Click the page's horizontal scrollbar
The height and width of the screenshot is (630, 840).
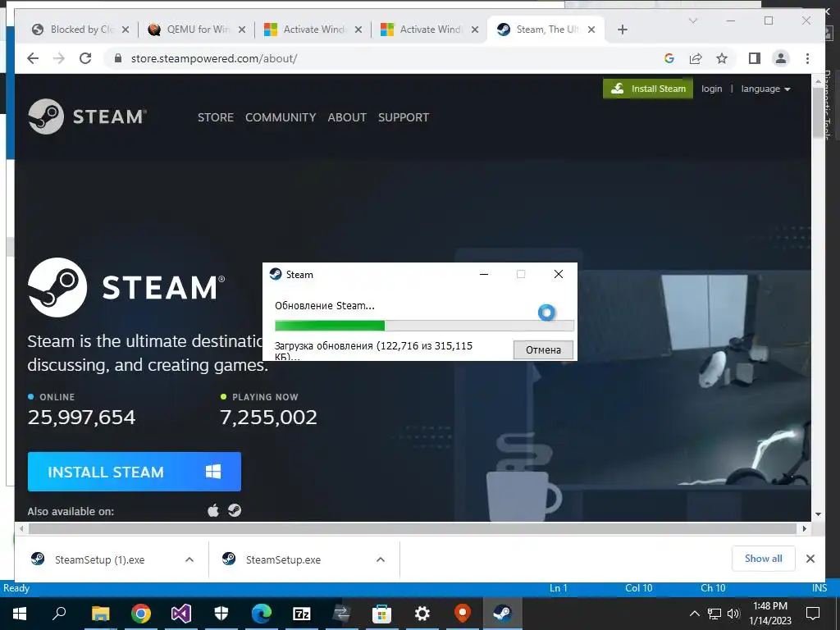pos(413,529)
